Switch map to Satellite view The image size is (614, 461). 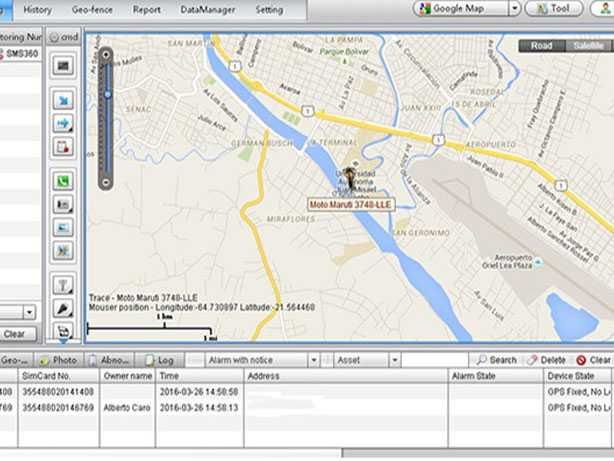(x=589, y=46)
